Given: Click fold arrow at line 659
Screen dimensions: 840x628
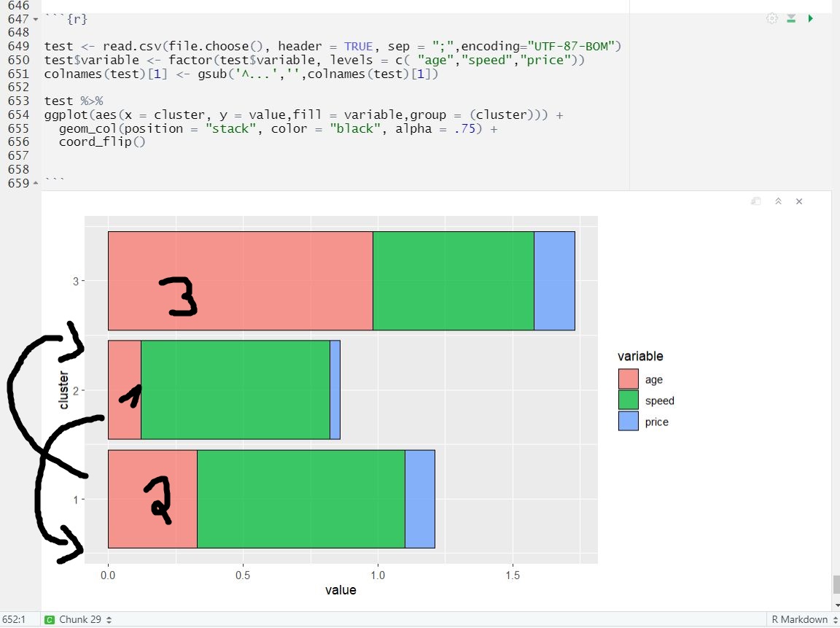Looking at the screenshot, I should [36, 183].
